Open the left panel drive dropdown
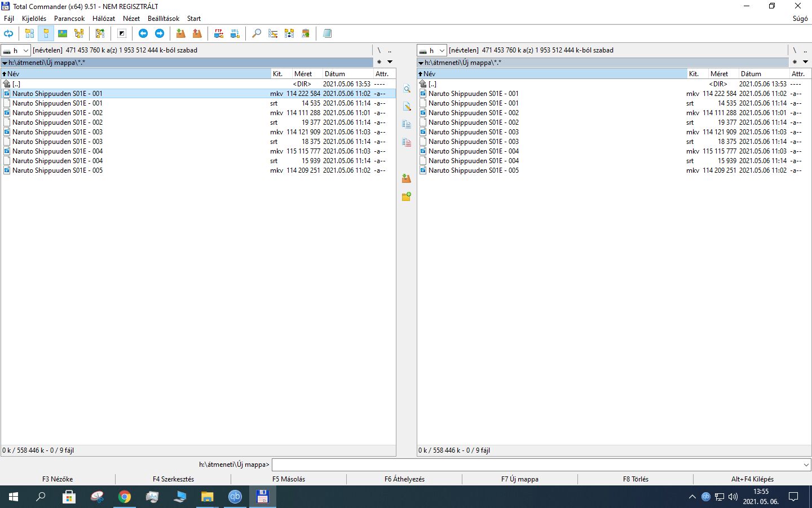This screenshot has width=812, height=508. click(16, 50)
